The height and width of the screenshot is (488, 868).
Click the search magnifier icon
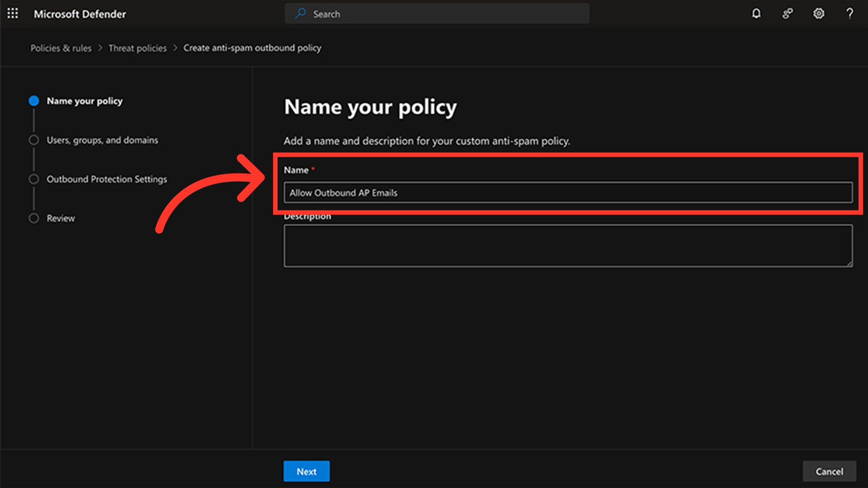pos(300,14)
